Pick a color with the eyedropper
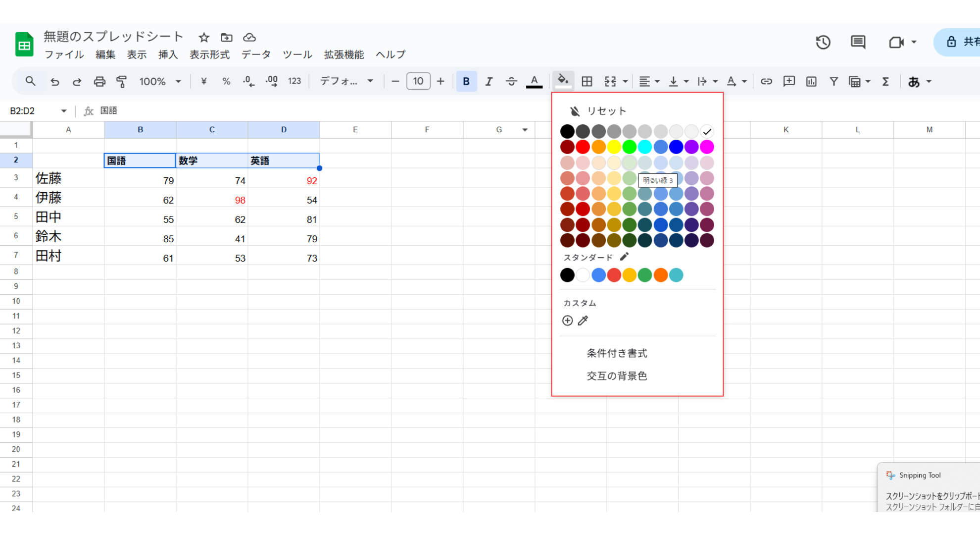Screen dimensions: 980x535 tap(583, 321)
